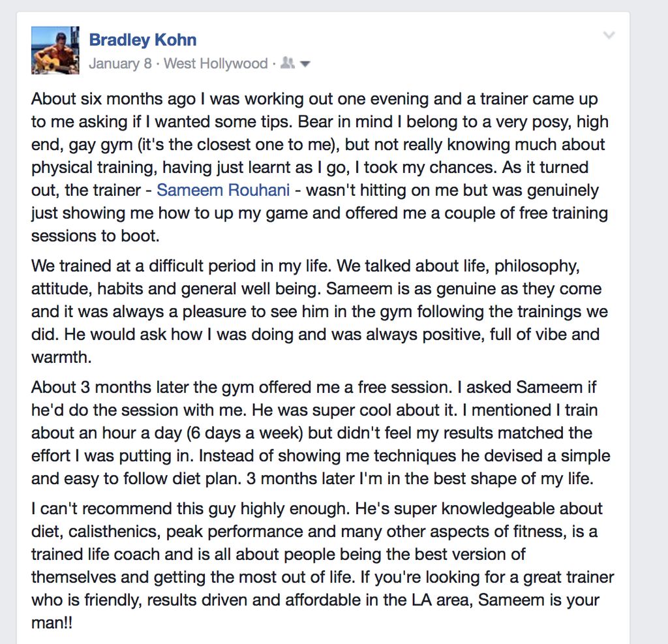Click the Bradley Kohn author name

pyautogui.click(x=143, y=40)
